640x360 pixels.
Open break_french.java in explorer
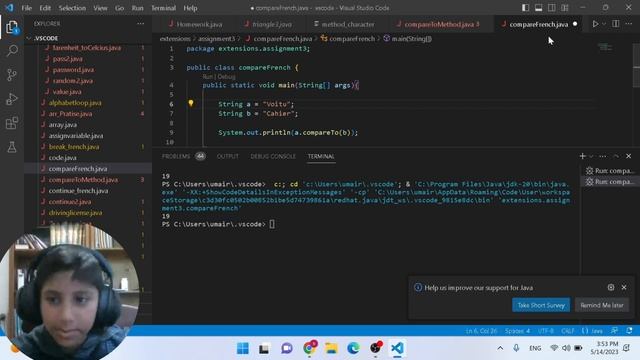pos(73,147)
